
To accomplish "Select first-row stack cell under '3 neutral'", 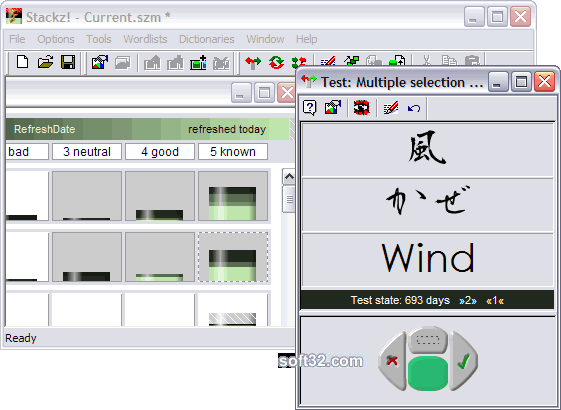I will click(87, 196).
